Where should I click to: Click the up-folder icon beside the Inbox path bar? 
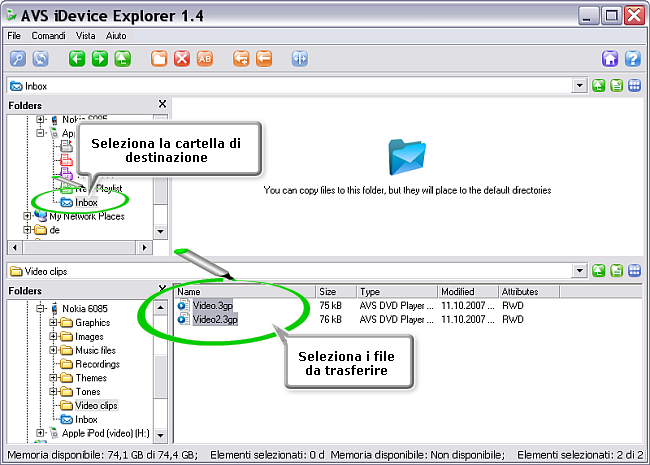coord(598,86)
